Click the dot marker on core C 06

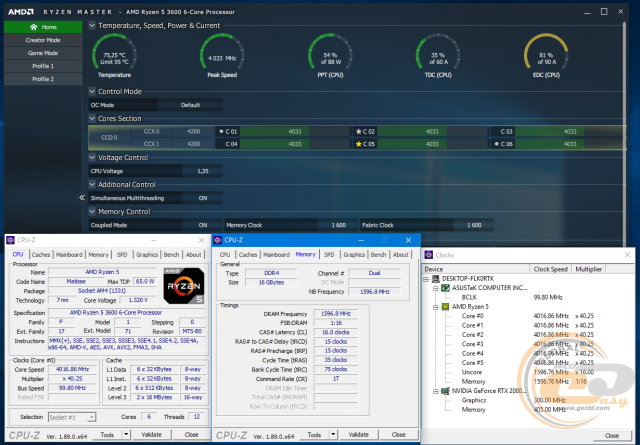[496, 144]
